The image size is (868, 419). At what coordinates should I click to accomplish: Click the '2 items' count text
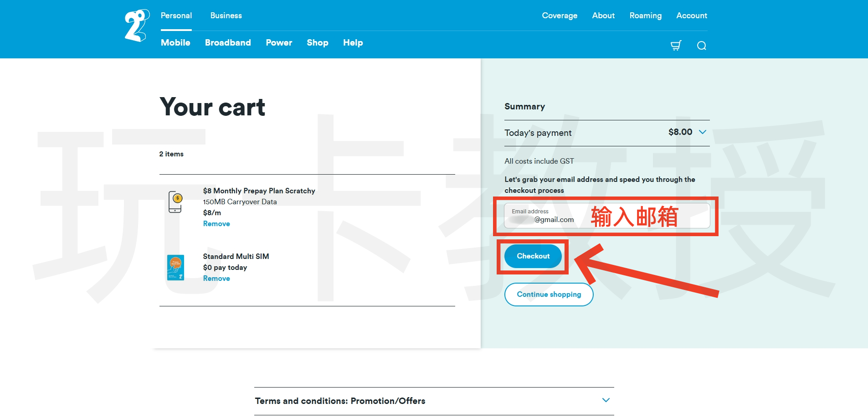[x=171, y=154]
